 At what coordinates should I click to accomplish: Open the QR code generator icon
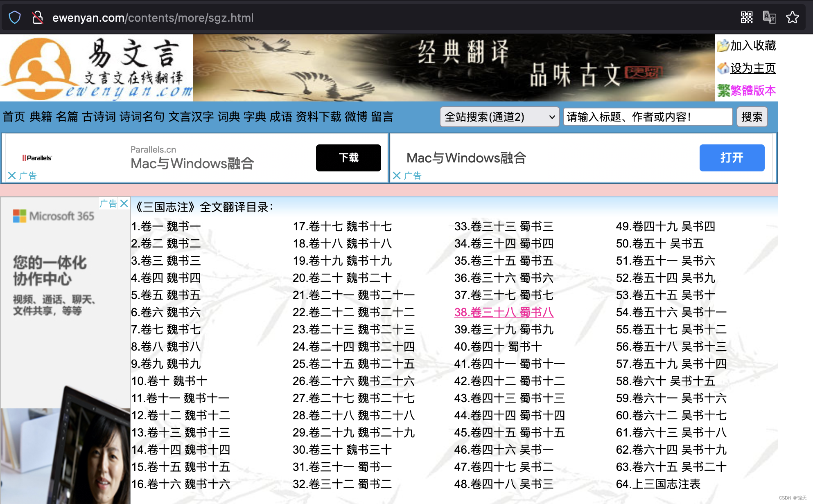(x=747, y=18)
